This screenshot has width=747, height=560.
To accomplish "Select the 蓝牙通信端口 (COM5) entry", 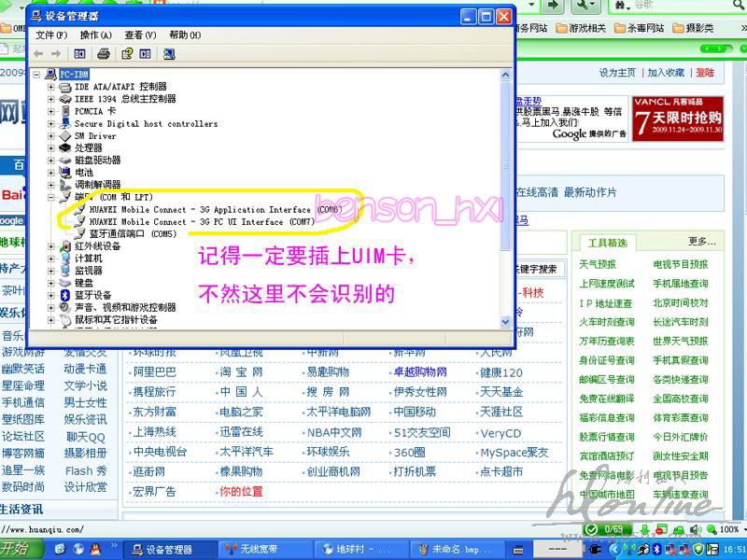I will point(131,234).
